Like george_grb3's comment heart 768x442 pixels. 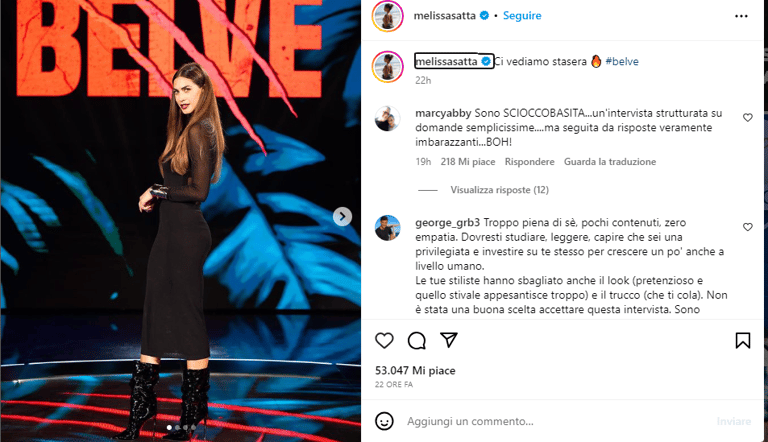pyautogui.click(x=747, y=227)
